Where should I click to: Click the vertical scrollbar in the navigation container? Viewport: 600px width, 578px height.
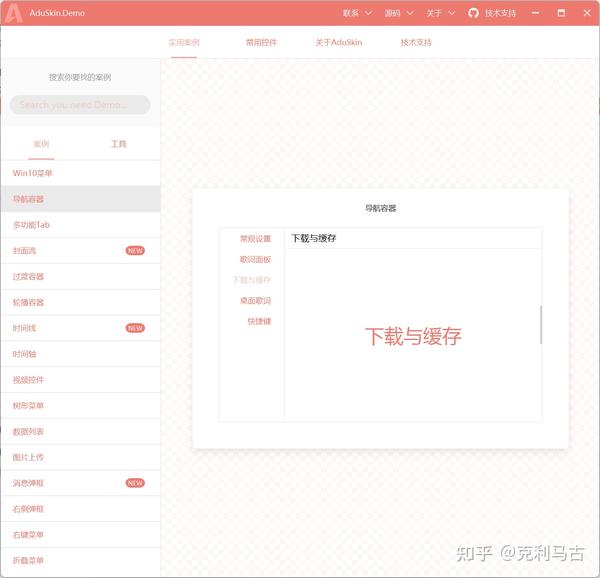pyautogui.click(x=541, y=324)
